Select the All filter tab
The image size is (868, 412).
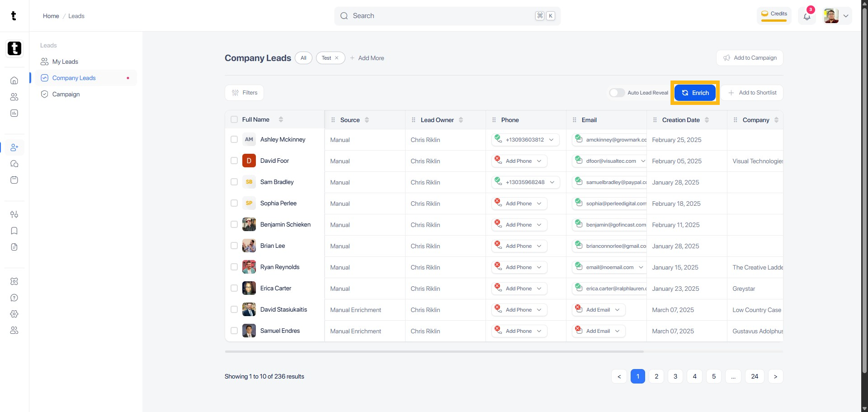(x=303, y=58)
